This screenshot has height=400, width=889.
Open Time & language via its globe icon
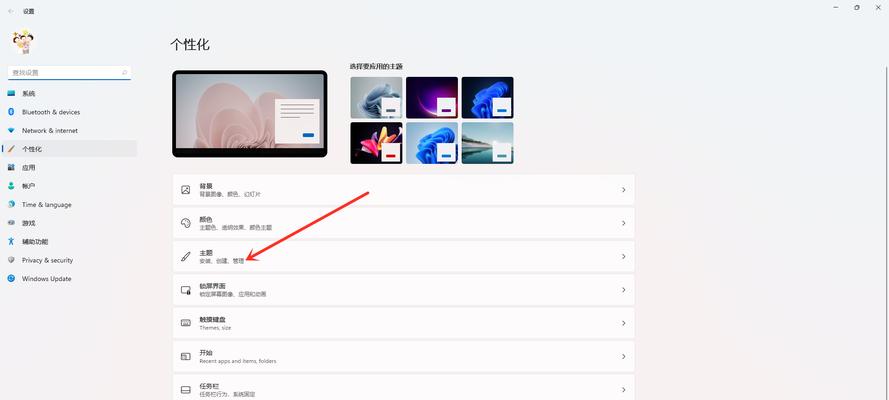tap(11, 205)
